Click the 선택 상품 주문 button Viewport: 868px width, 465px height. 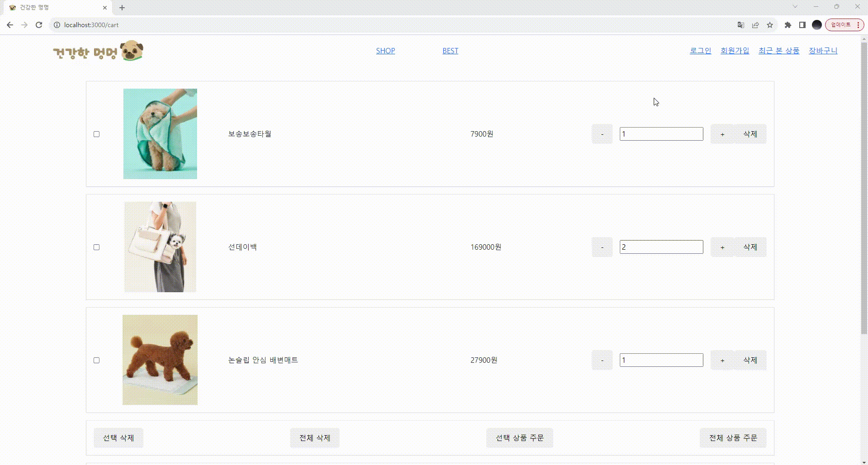pyautogui.click(x=519, y=438)
